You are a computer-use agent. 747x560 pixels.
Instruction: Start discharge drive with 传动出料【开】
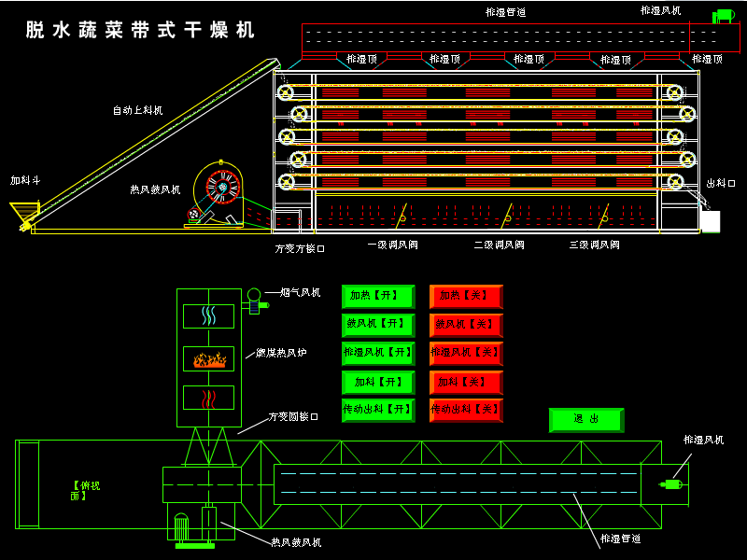[x=378, y=410]
